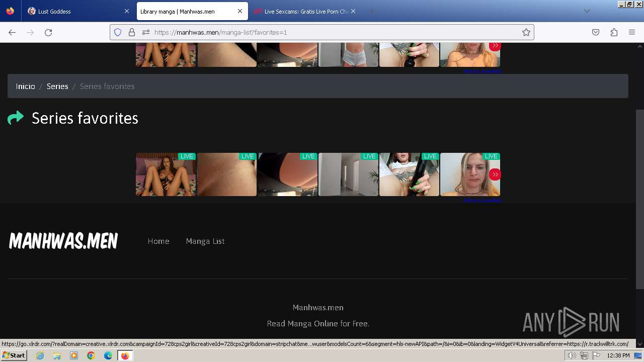Click the Read Manga Online for Free text
This screenshot has height=362, width=644.
[318, 324]
